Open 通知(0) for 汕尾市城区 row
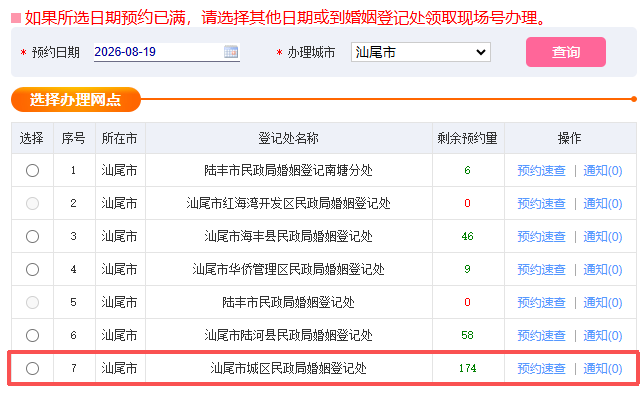The height and width of the screenshot is (393, 643). coord(602,368)
